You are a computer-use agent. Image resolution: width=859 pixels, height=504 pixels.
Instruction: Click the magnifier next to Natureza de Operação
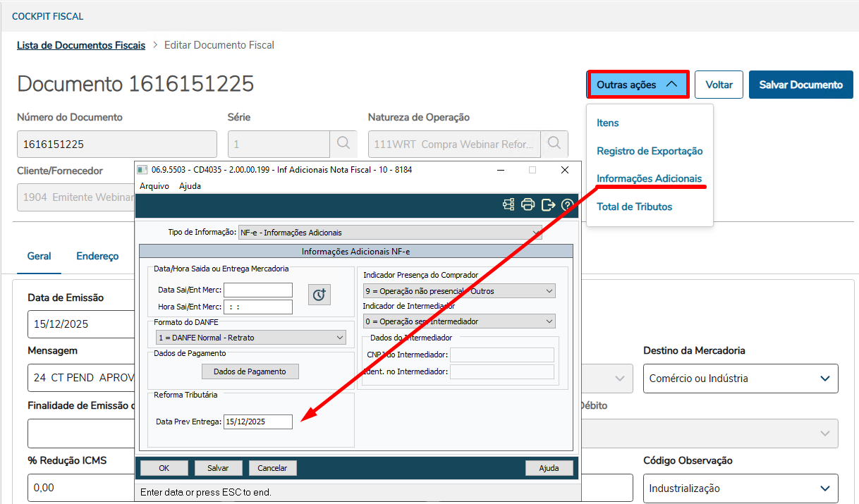tap(554, 144)
